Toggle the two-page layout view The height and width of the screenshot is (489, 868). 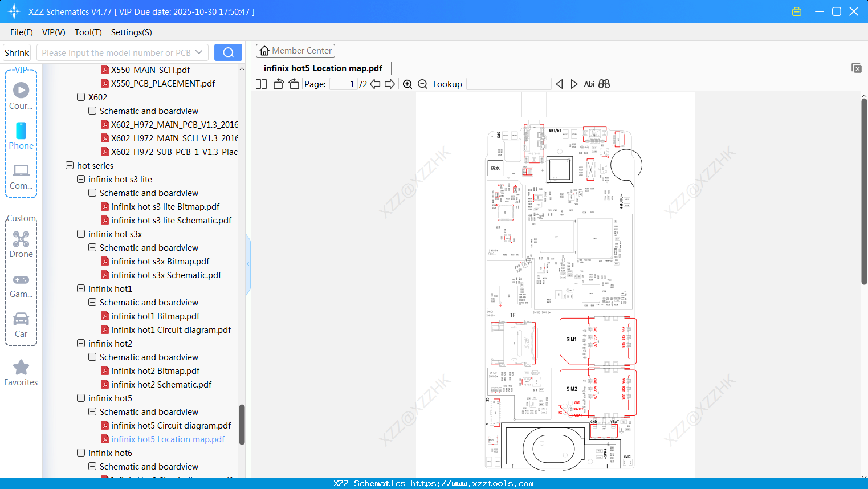coord(260,84)
